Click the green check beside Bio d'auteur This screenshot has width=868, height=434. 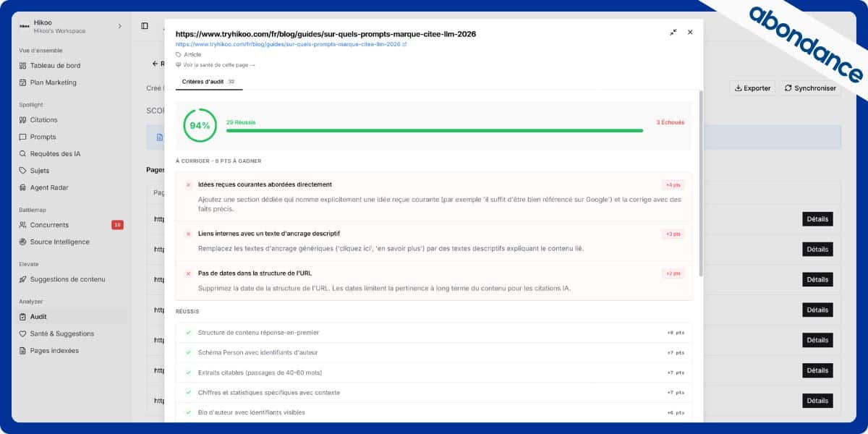tap(189, 412)
